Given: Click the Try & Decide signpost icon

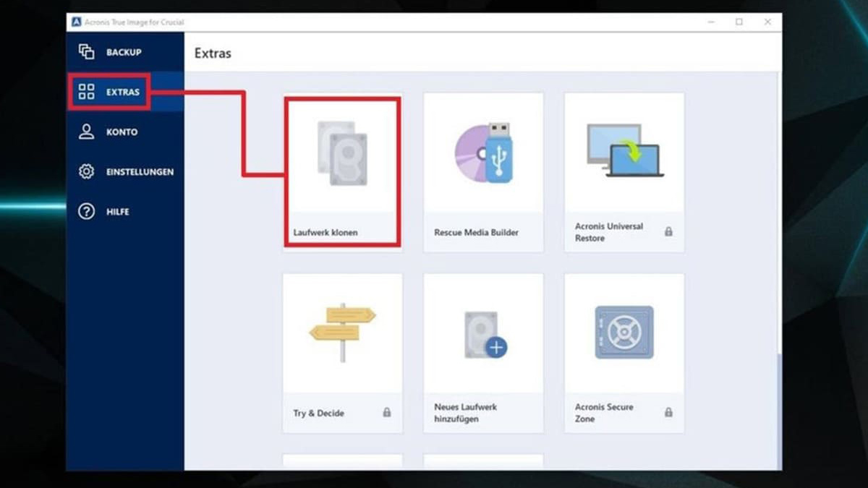Looking at the screenshot, I should coord(342,332).
